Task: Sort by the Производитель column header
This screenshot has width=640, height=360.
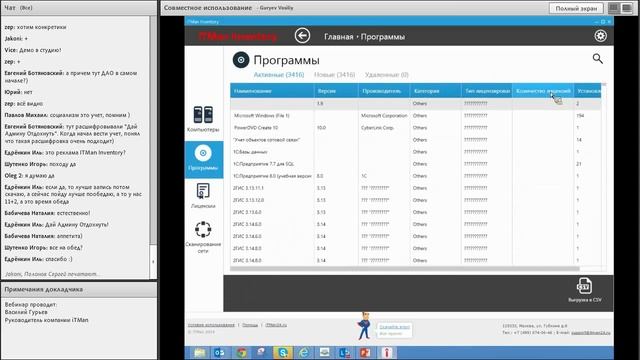Action: pyautogui.click(x=384, y=91)
